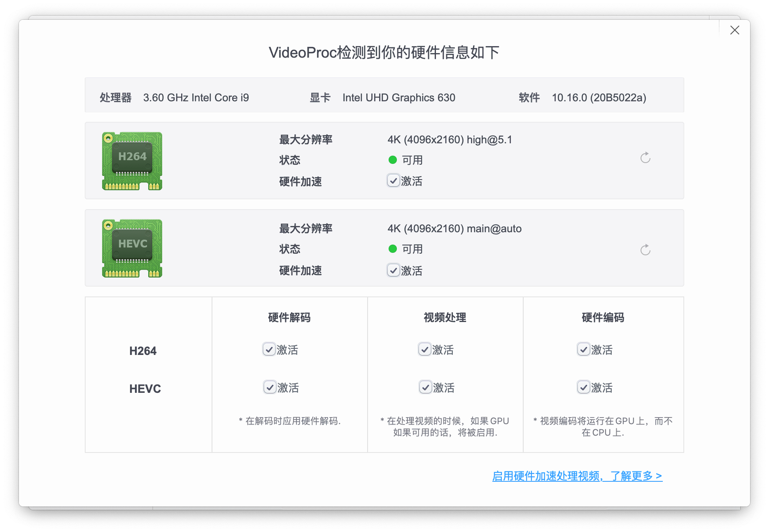Click the text 4K (4096x2160) main@auto

[x=454, y=229]
